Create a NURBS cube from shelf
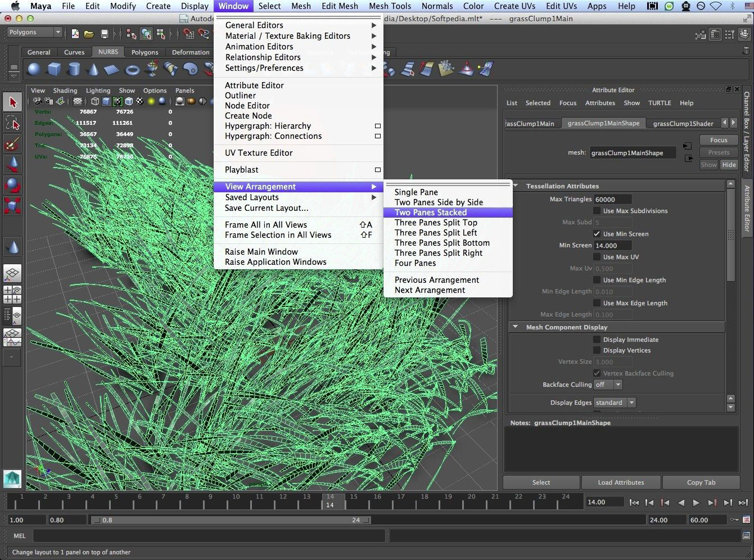 54,69
